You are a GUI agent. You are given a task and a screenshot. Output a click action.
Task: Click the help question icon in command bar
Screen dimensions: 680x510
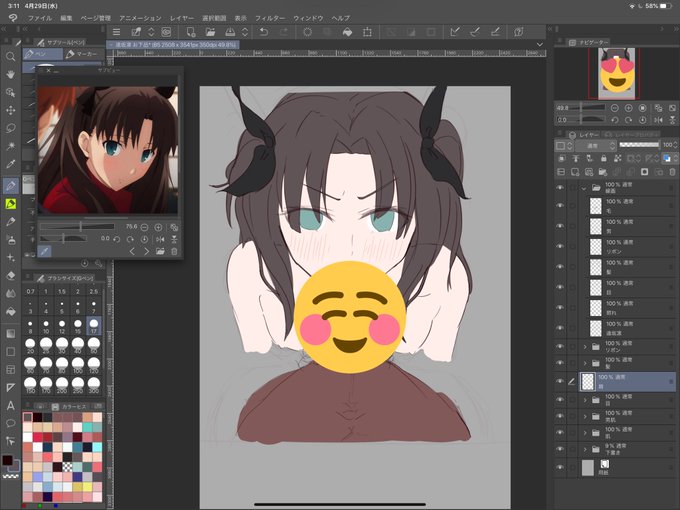tap(518, 32)
